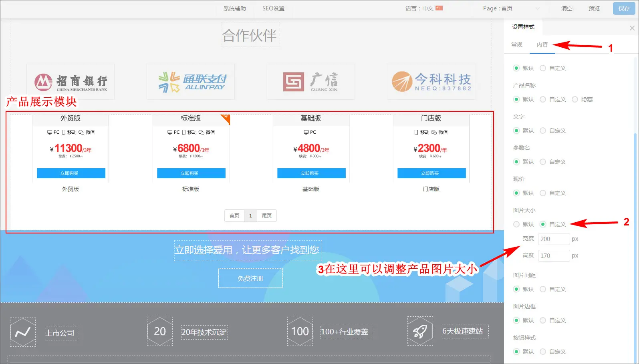The width and height of the screenshot is (639, 364).
Task: Click the Guang Xin partner logo
Action: coord(311,82)
